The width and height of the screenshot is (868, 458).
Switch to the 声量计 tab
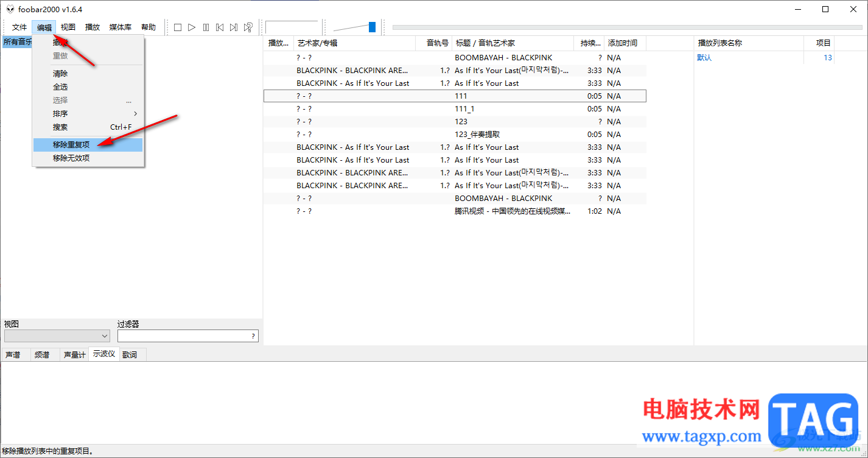pyautogui.click(x=74, y=354)
